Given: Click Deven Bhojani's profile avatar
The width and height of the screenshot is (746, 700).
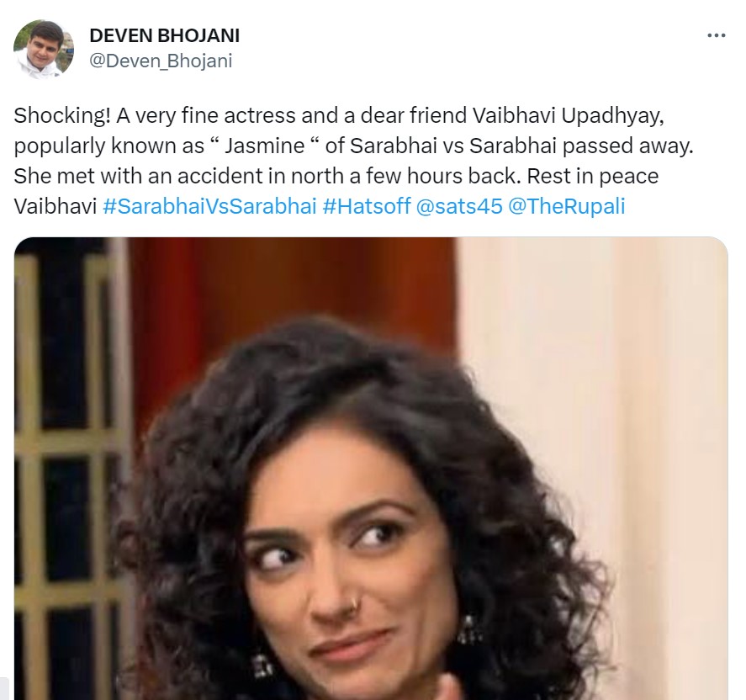Looking at the screenshot, I should click(x=44, y=49).
